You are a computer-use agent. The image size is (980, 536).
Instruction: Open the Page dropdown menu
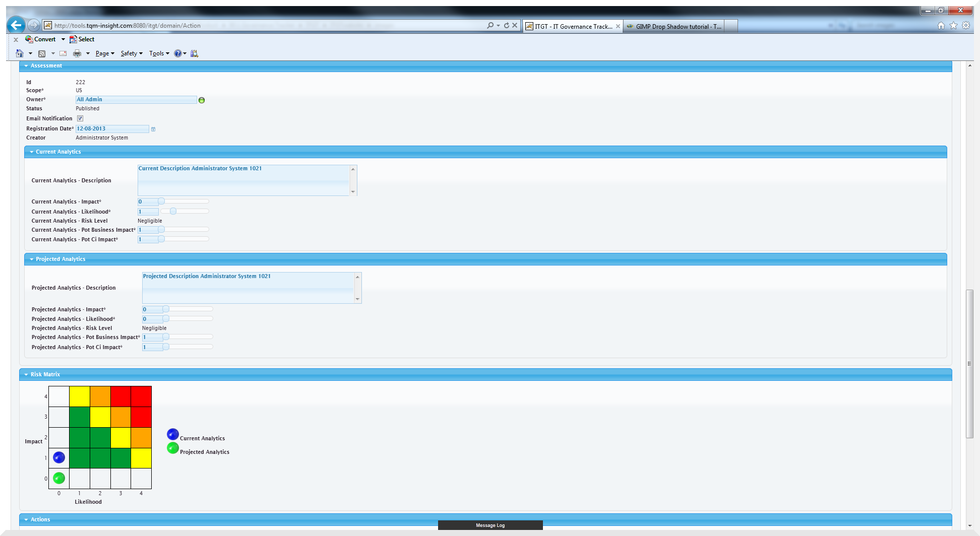coord(104,53)
